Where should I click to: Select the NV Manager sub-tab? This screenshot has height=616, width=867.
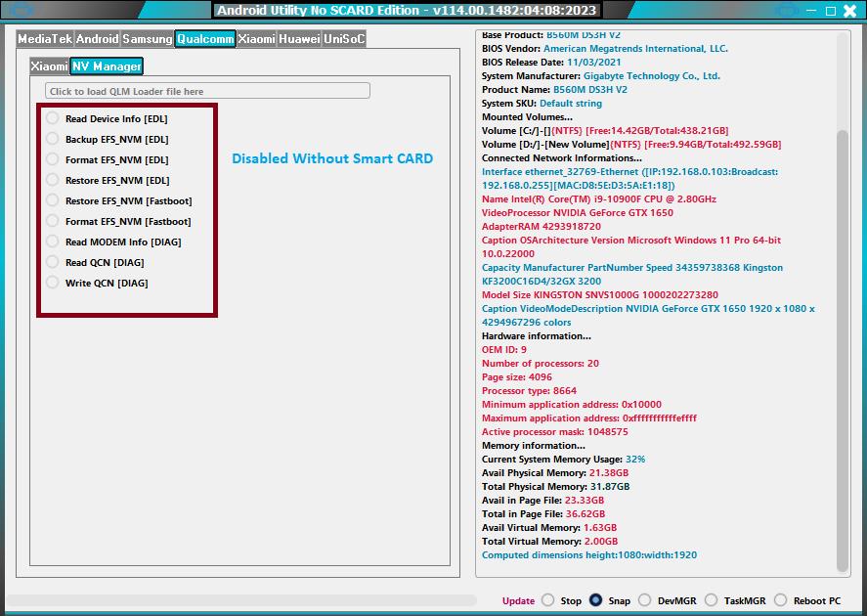107,66
